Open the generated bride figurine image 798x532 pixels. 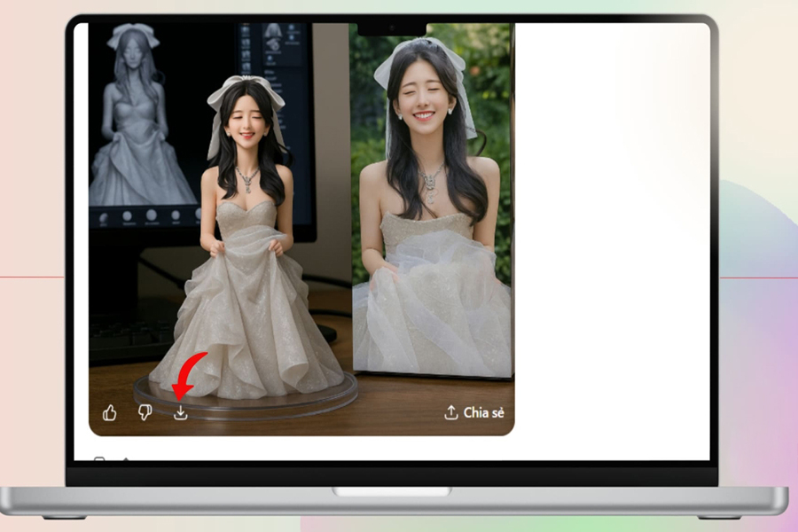pos(301,229)
